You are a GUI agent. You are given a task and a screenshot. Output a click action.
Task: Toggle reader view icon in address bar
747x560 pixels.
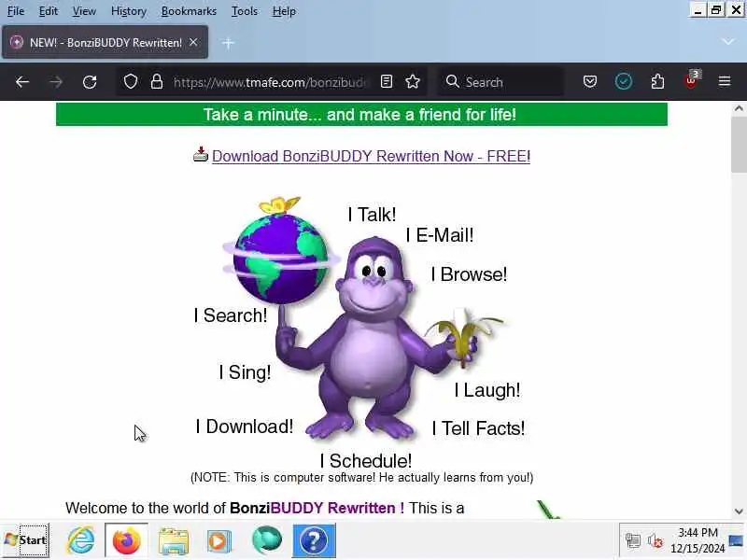(x=387, y=82)
